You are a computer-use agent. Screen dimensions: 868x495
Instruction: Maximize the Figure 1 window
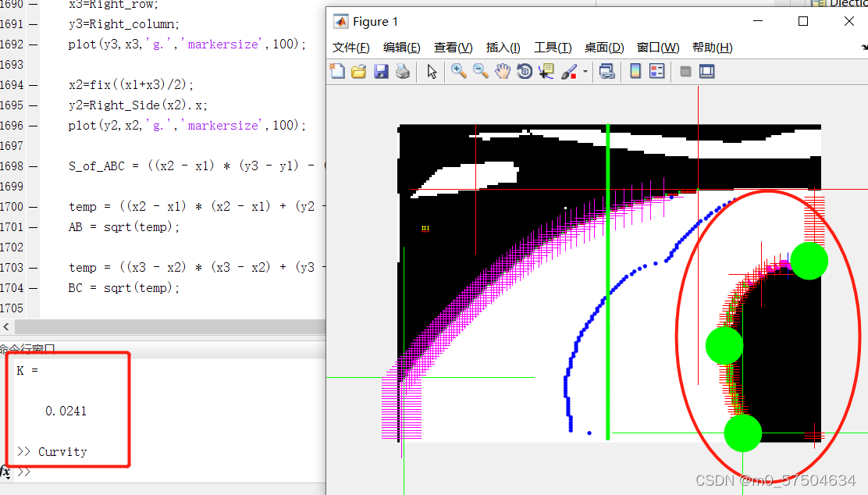click(803, 21)
